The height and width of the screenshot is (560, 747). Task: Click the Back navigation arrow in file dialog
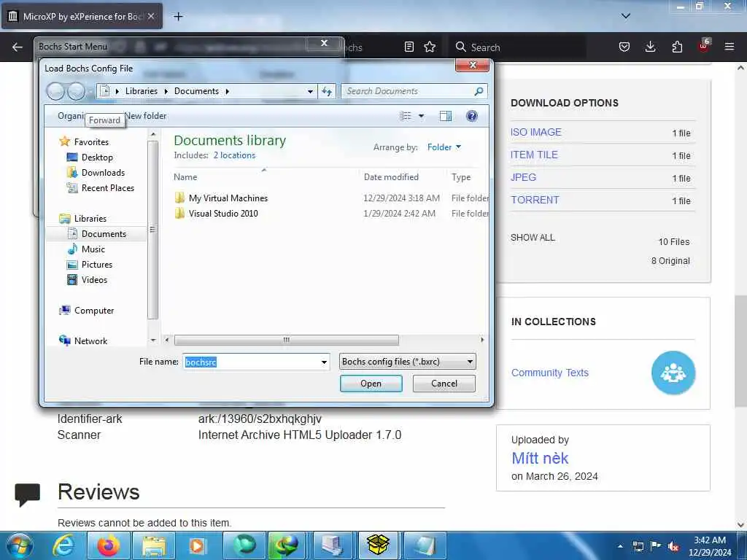coord(55,91)
